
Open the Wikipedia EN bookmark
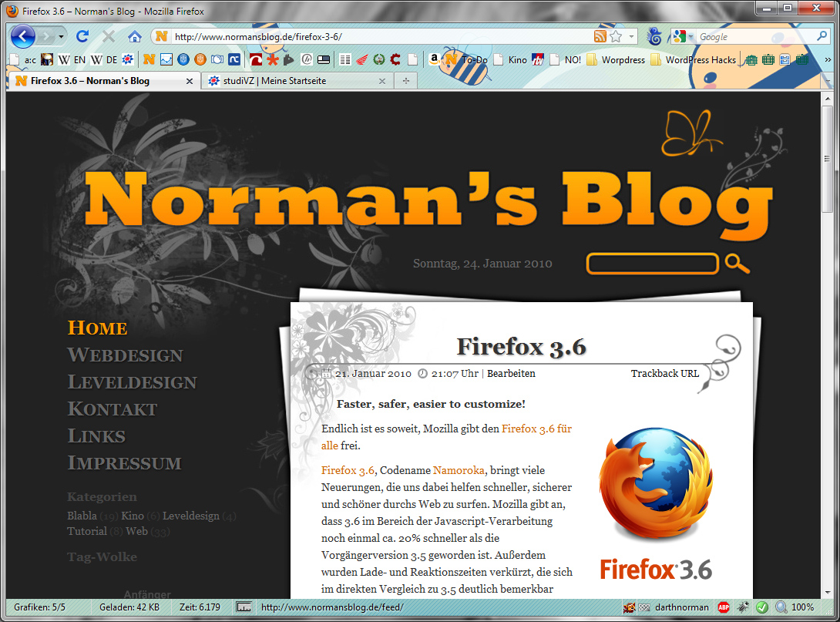click(x=72, y=59)
